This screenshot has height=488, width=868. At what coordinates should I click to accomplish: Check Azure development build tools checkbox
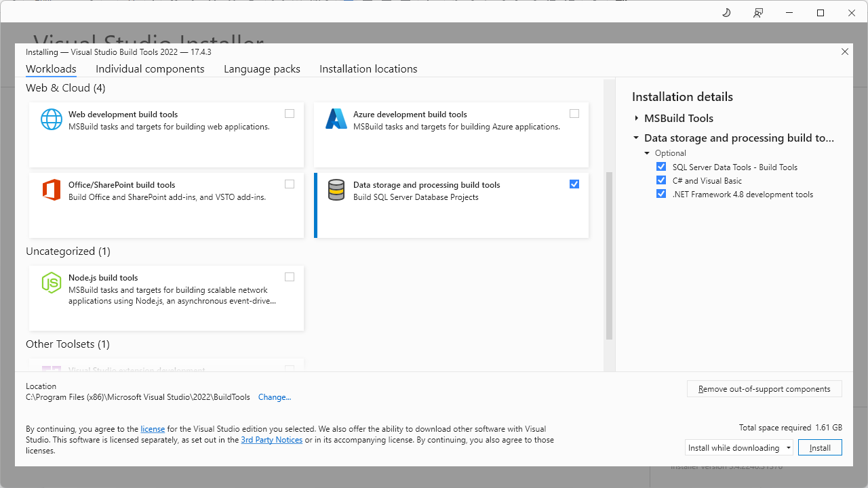[574, 114]
